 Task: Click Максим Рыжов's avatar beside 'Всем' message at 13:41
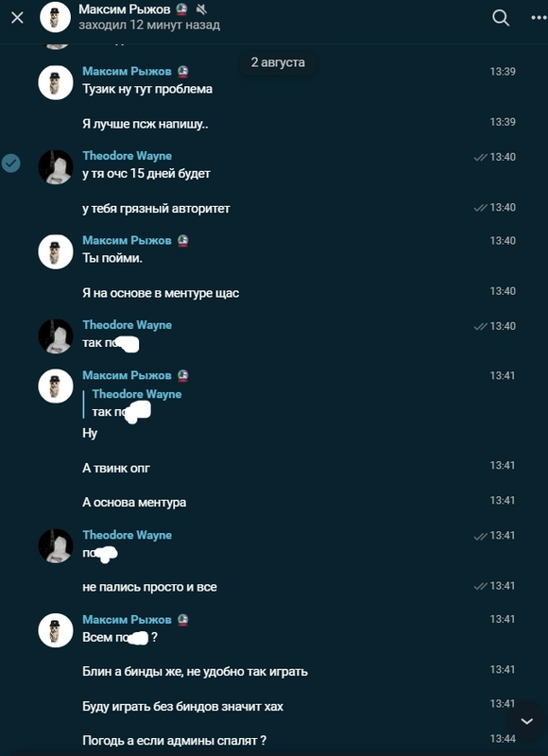click(x=56, y=630)
